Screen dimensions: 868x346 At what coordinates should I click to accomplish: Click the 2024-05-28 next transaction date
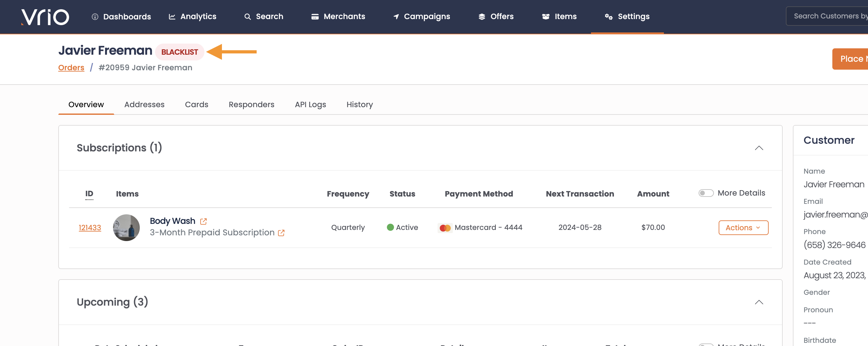[x=580, y=228]
